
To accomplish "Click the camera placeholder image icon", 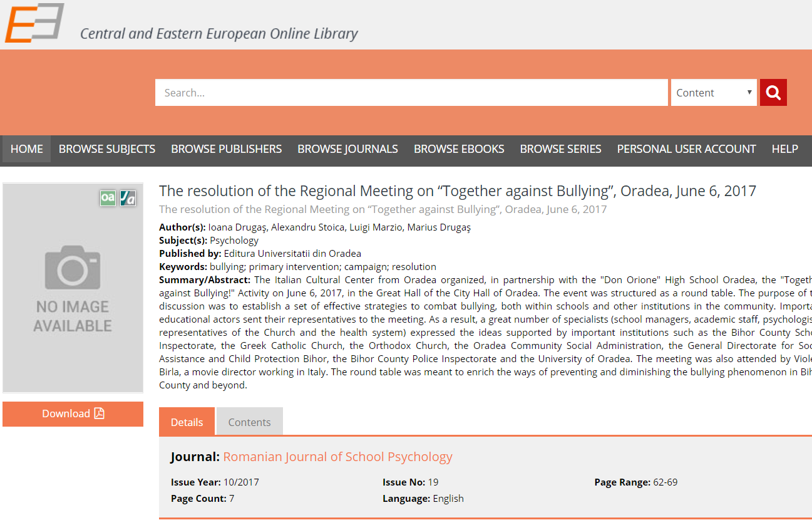I will [x=73, y=268].
